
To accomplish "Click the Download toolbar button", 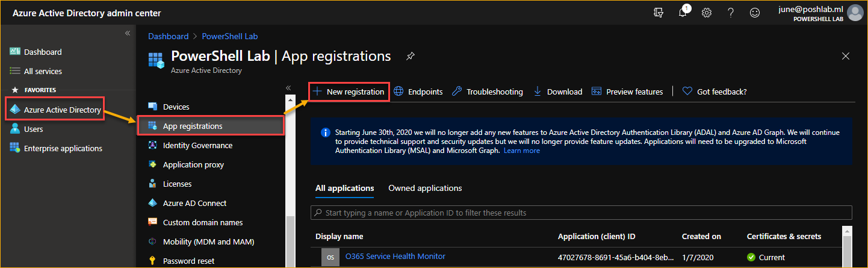I will coord(558,92).
